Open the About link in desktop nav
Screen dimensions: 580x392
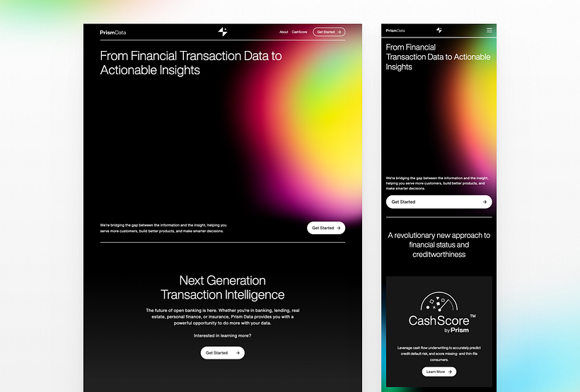coord(284,33)
